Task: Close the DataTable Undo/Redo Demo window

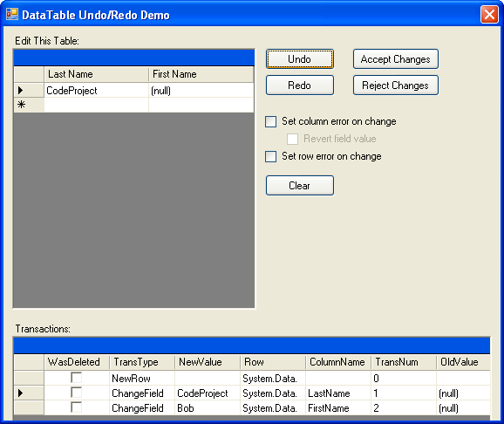Action: click(489, 15)
